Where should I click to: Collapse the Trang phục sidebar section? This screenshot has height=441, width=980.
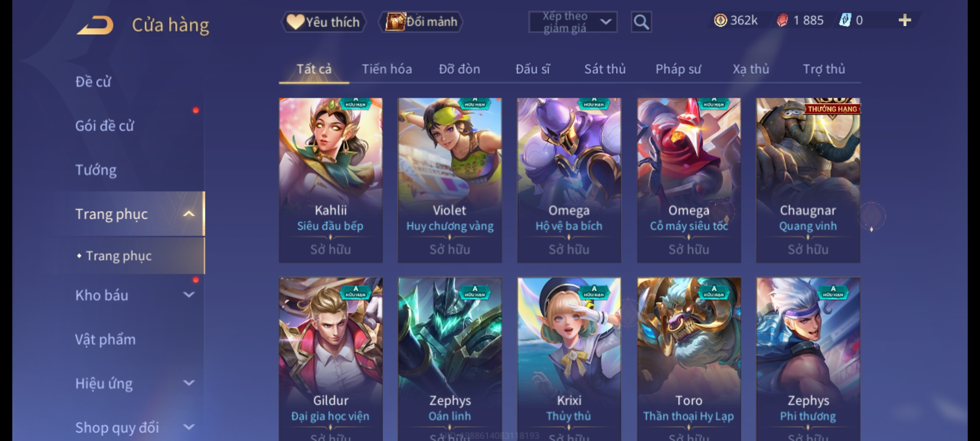(189, 214)
